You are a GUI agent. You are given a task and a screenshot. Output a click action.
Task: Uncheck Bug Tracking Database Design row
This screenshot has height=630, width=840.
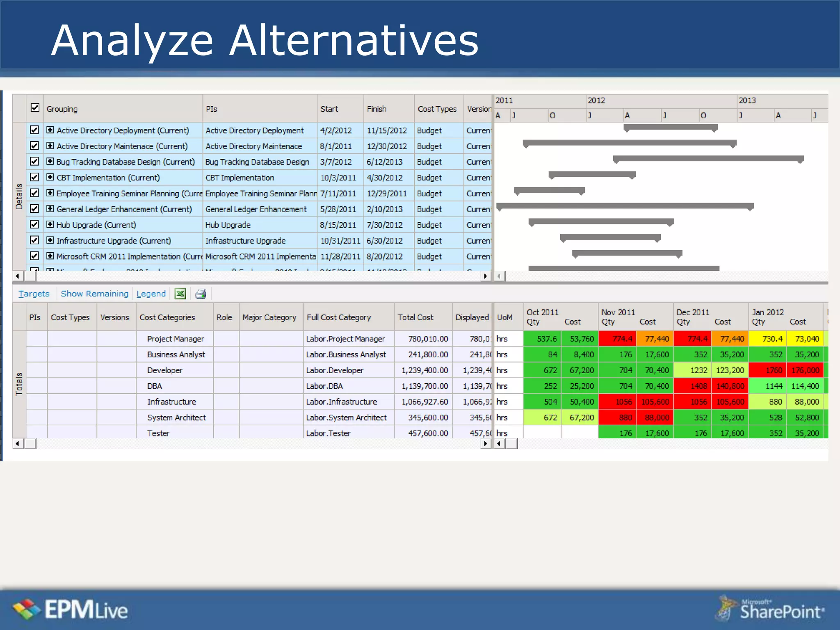pos(34,161)
